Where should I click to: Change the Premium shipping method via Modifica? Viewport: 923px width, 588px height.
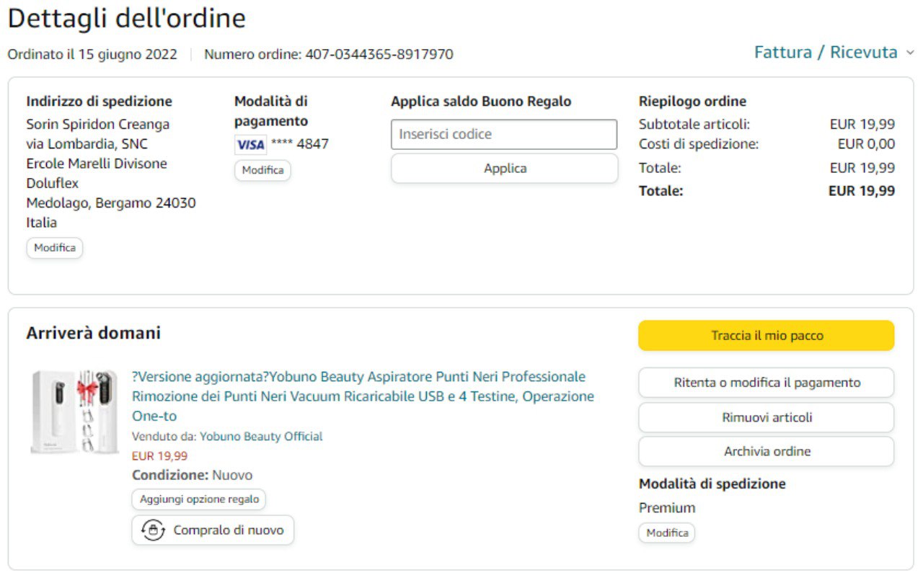[x=666, y=533]
